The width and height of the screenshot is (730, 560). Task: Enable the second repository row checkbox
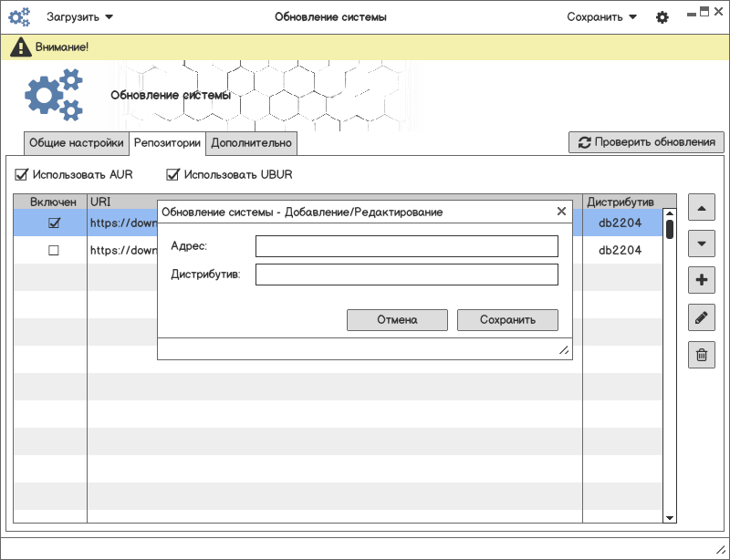pyautogui.click(x=54, y=251)
